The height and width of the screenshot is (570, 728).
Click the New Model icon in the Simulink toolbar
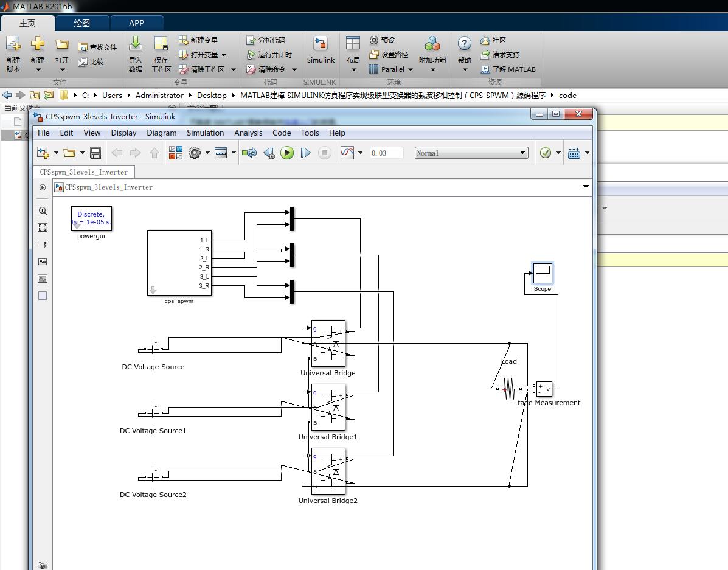(x=43, y=153)
